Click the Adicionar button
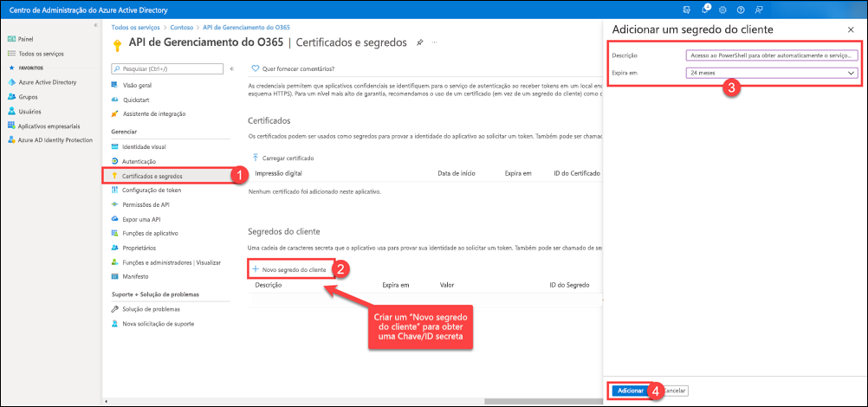Screen dimensions: 868x407 [x=630, y=391]
